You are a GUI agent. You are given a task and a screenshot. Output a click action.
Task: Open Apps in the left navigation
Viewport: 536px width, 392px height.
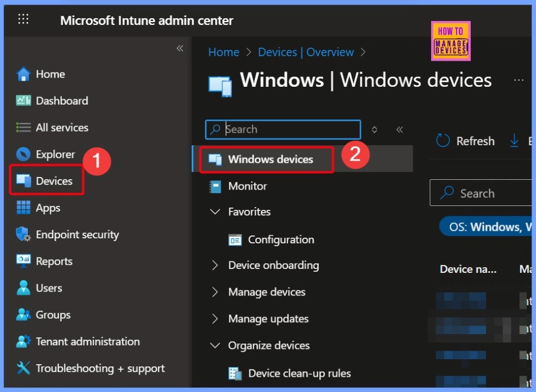click(48, 208)
